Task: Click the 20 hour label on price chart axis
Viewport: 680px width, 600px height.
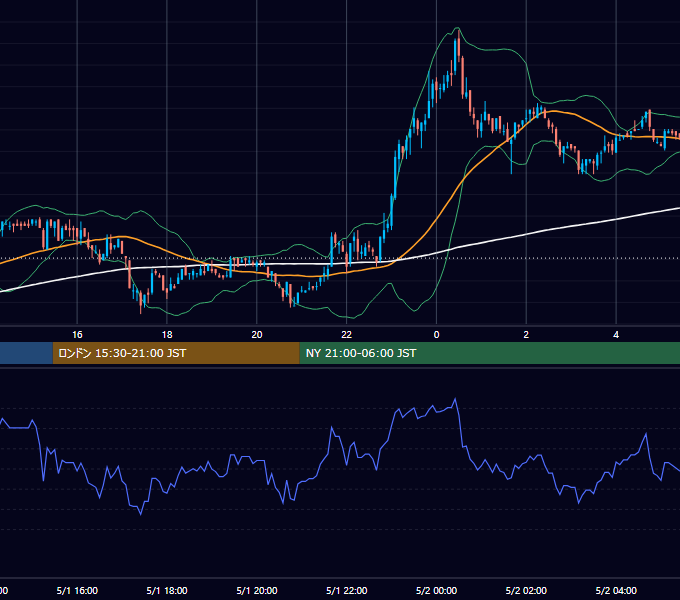Action: (x=257, y=335)
